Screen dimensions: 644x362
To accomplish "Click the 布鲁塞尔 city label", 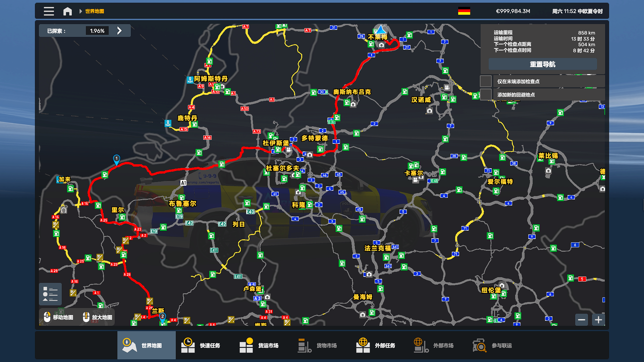I will point(182,203).
